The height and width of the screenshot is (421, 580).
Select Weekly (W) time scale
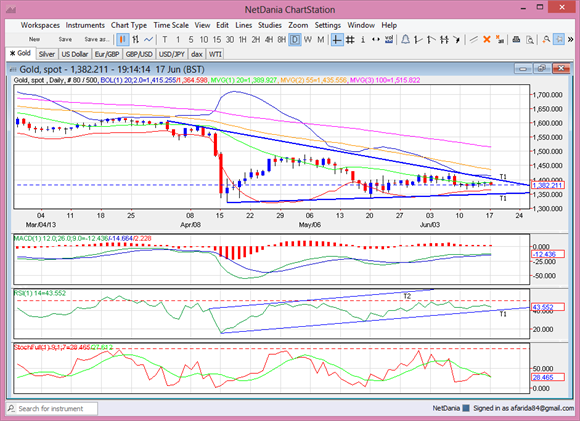(308, 40)
